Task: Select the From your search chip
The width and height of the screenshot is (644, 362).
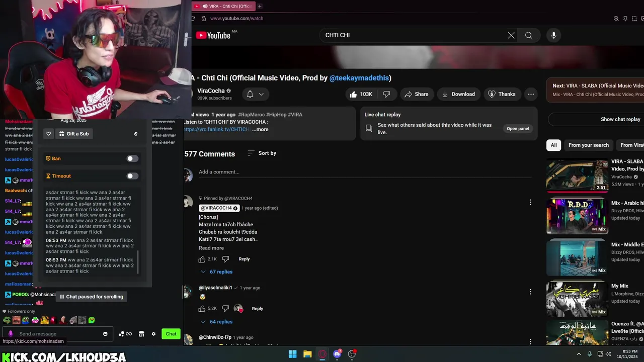Action: pos(589,145)
